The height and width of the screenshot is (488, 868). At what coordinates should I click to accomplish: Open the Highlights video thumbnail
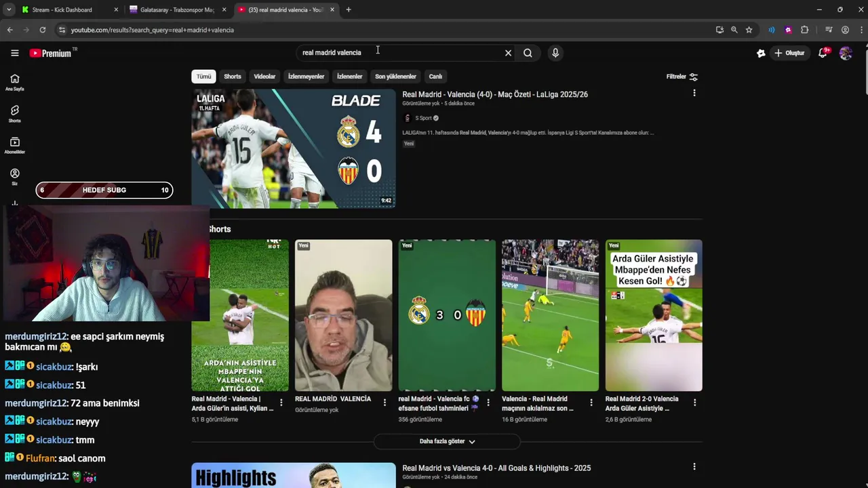[x=293, y=476]
